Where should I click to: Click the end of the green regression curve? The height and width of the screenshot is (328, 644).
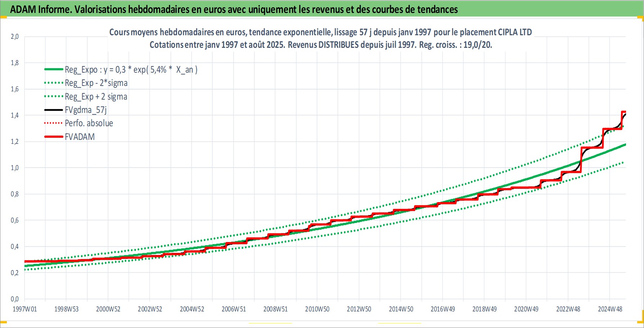click(625, 145)
